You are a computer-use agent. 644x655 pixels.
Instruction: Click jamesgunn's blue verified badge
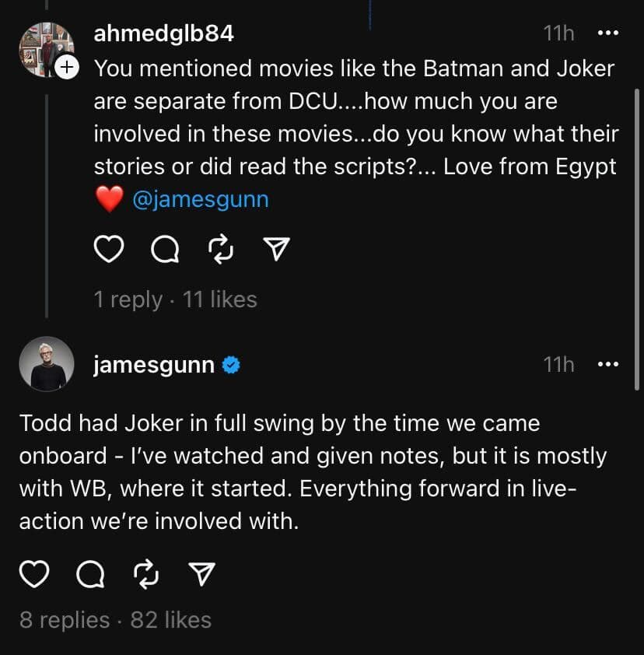pos(231,363)
